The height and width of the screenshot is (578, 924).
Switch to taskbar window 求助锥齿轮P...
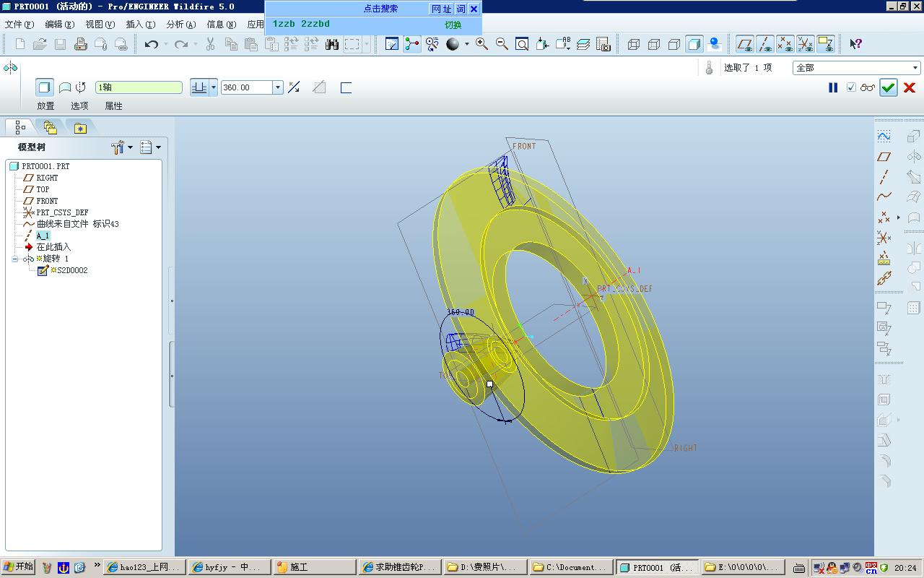[x=400, y=567]
